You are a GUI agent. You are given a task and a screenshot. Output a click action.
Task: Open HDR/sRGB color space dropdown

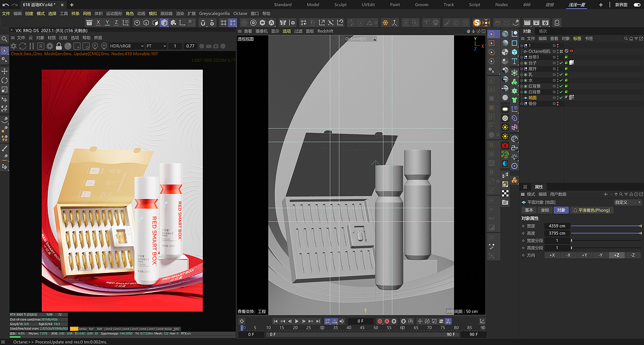pyautogui.click(x=126, y=46)
